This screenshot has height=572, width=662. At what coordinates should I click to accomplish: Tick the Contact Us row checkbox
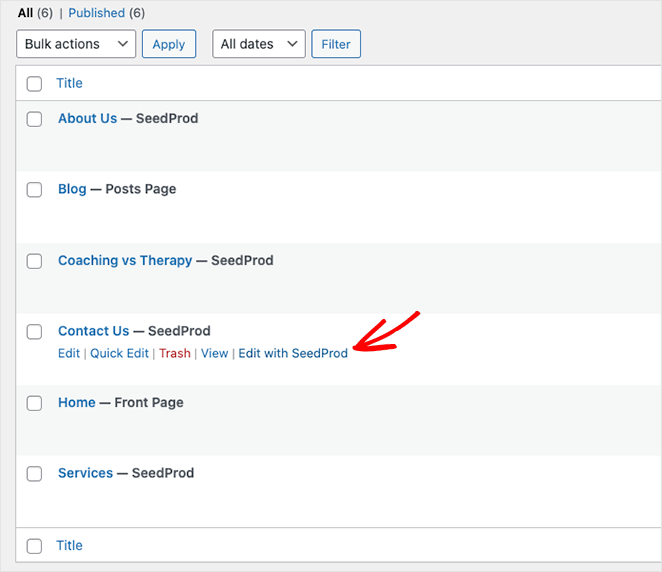[34, 331]
